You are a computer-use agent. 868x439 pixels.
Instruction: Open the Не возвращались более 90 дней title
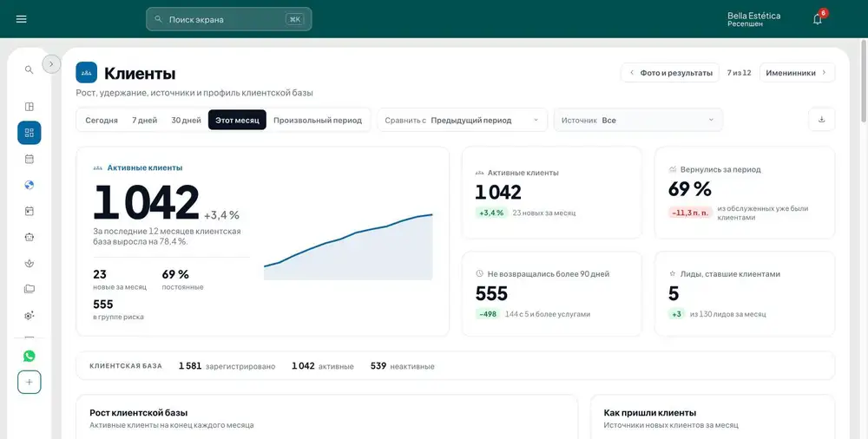(x=548, y=273)
